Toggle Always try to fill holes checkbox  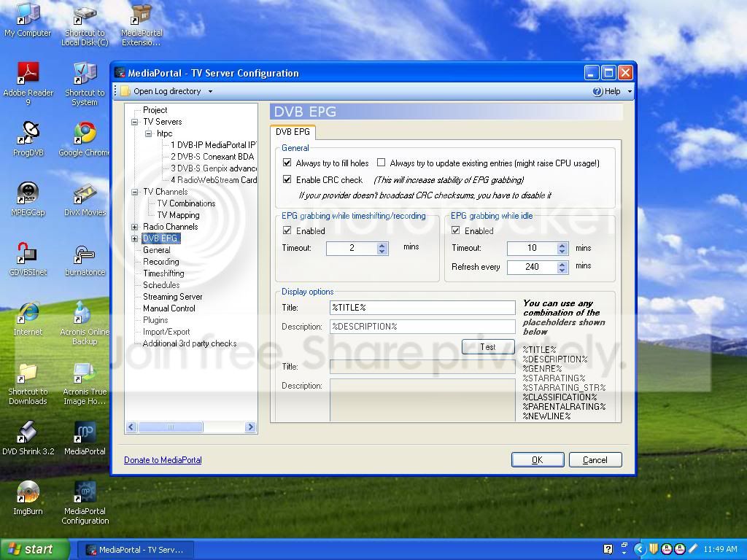coord(287,163)
